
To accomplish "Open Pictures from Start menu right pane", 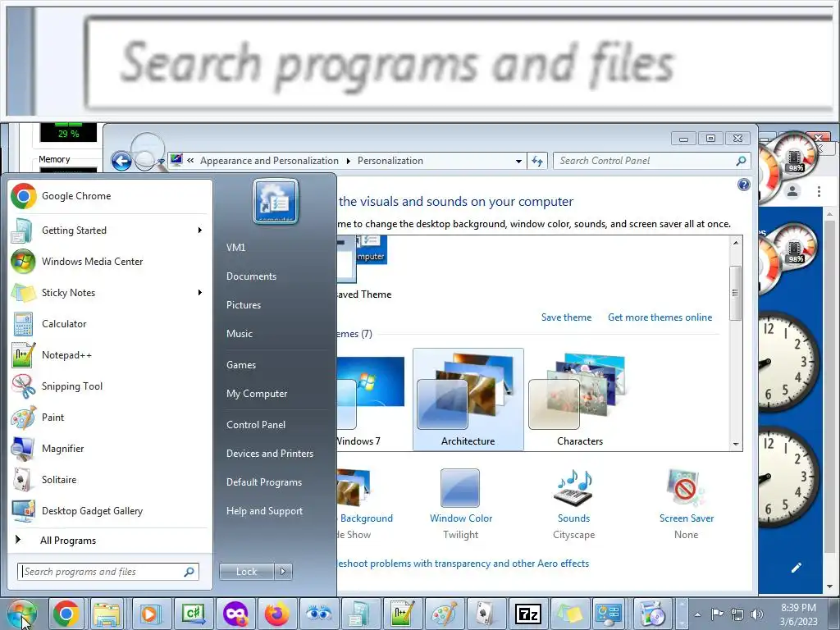I will coord(244,305).
